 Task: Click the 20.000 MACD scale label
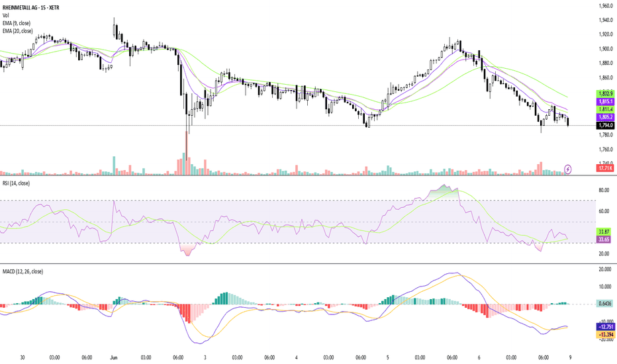pyautogui.click(x=605, y=269)
